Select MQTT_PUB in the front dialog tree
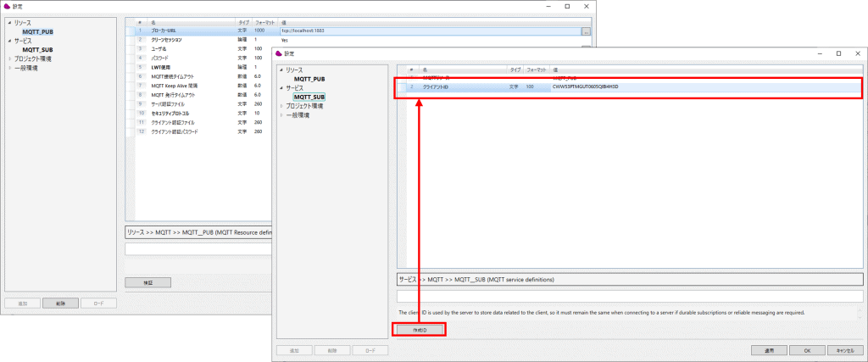 pyautogui.click(x=309, y=79)
